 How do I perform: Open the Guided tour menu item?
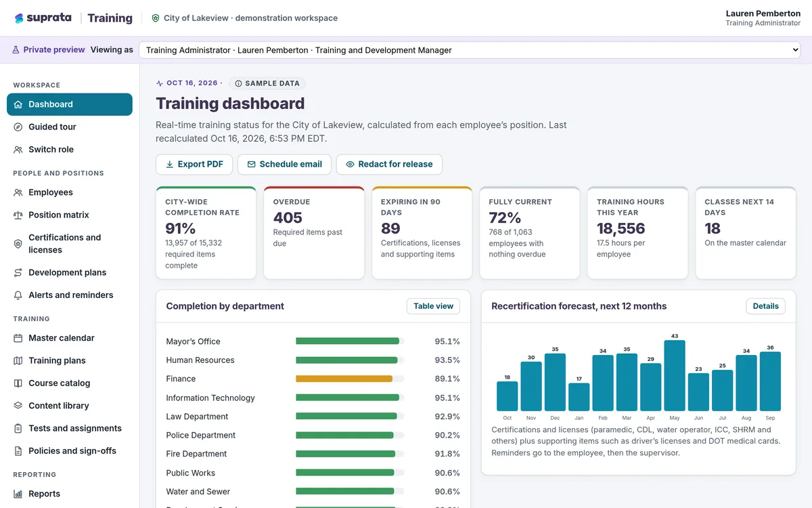[70, 127]
